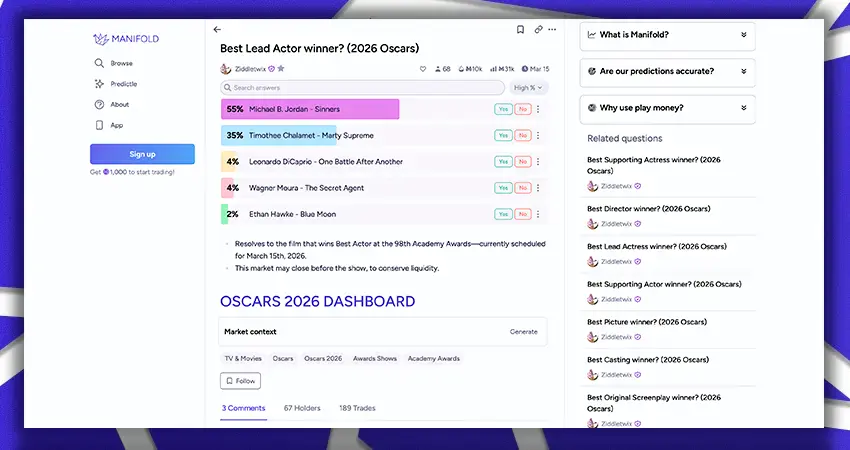This screenshot has width=850, height=450.
Task: Bet No on Wagner Moura
Action: [x=523, y=188]
